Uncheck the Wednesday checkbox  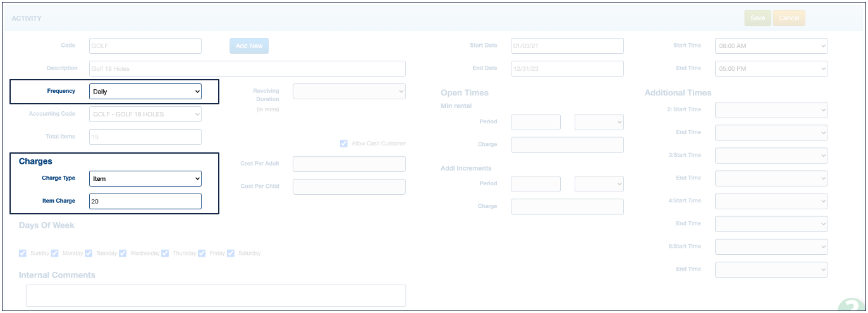pos(123,253)
